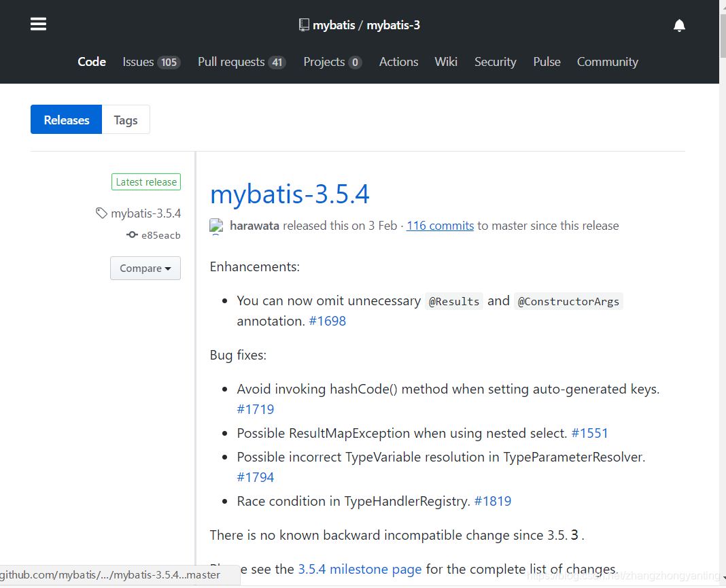Open the Issues tab
The image size is (726, 588).
point(152,62)
